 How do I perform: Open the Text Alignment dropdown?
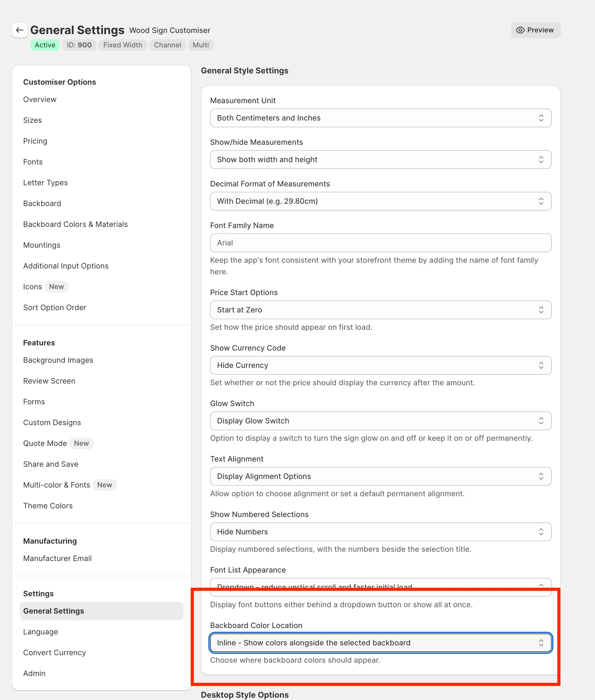tap(380, 476)
